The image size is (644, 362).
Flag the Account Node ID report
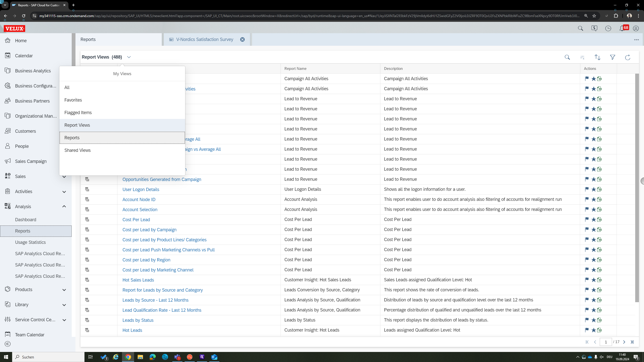click(587, 199)
